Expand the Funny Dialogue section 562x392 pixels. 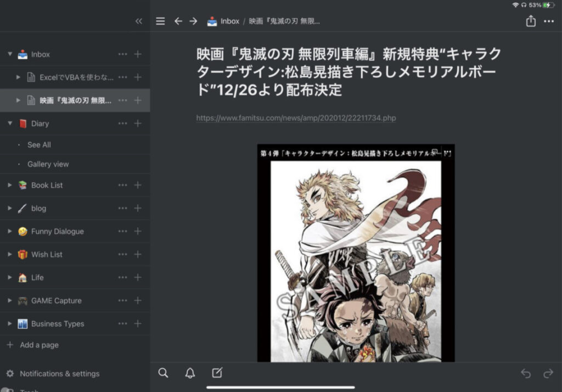(10, 231)
